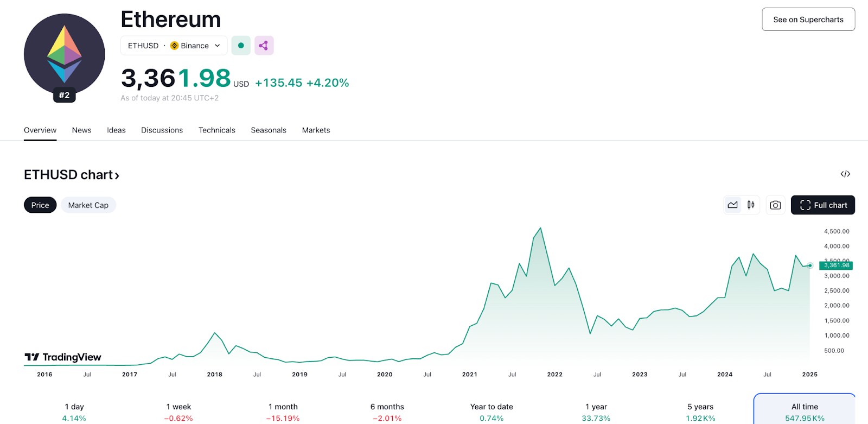Open the ETHUSD Binance source dropdown
The width and height of the screenshot is (868, 424).
(174, 46)
